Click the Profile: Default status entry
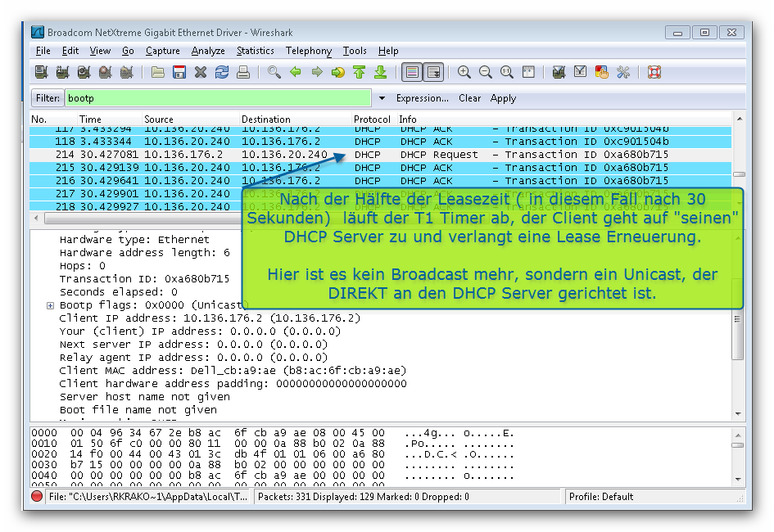The width and height of the screenshot is (774, 532). click(600, 497)
